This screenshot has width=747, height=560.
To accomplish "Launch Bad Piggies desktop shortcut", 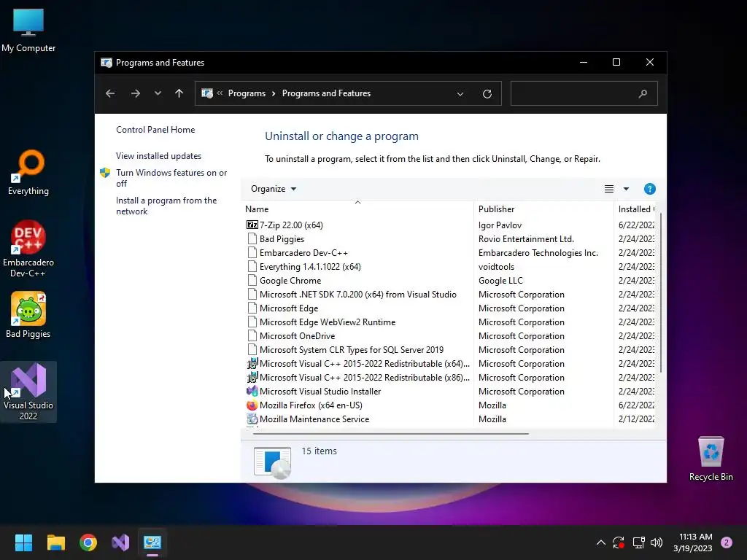I will tap(28, 315).
